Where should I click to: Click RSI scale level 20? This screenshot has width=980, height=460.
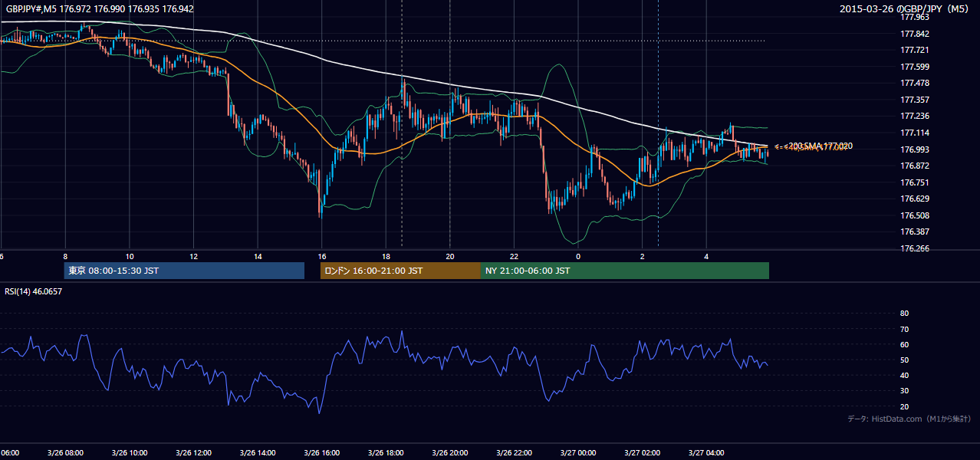tap(904, 406)
